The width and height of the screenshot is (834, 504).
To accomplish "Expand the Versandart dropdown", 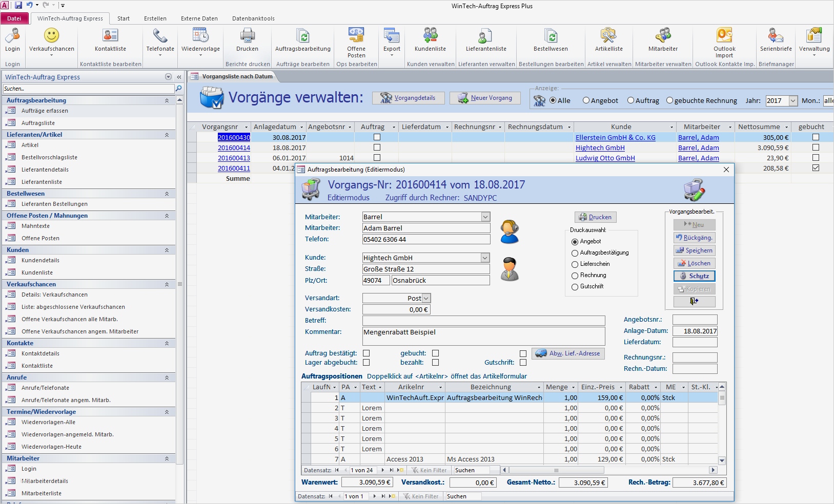I will pos(426,298).
